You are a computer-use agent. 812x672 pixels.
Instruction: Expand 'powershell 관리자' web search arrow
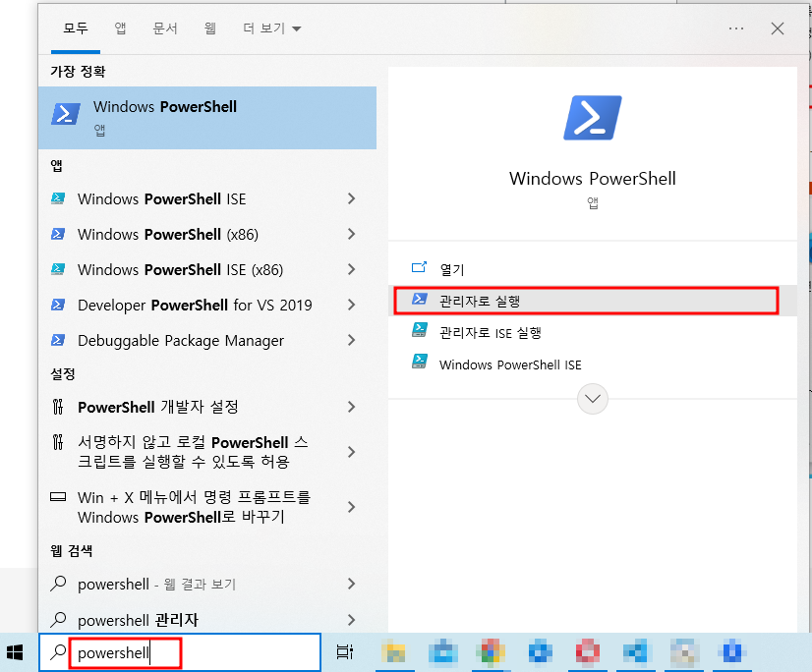[352, 619]
